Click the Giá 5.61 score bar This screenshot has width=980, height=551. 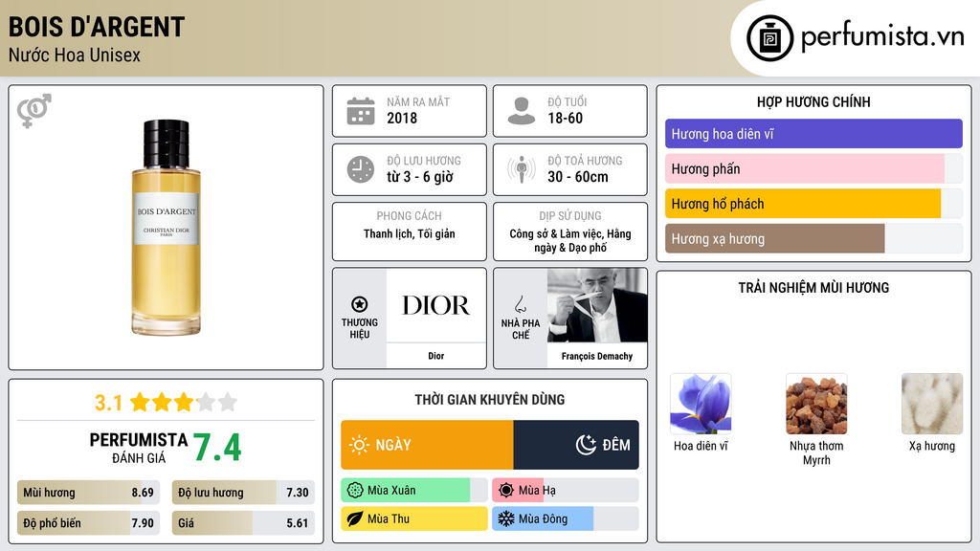pos(243,523)
